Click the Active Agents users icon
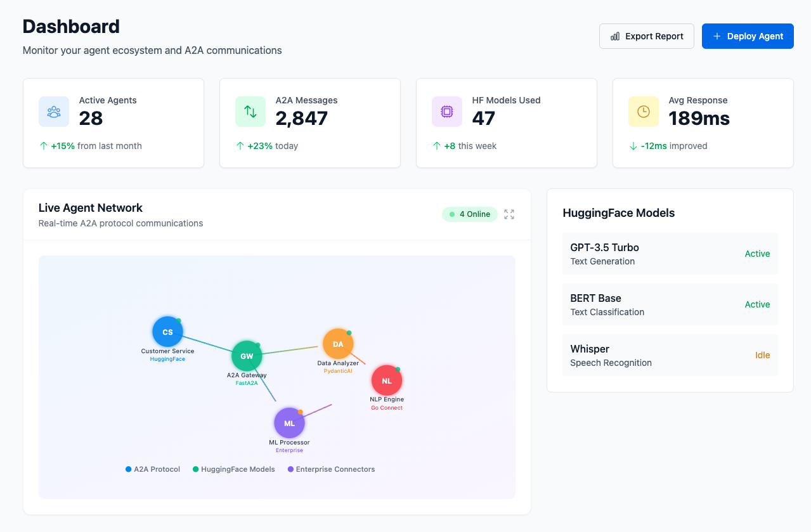Image resolution: width=811 pixels, height=532 pixels. point(53,112)
